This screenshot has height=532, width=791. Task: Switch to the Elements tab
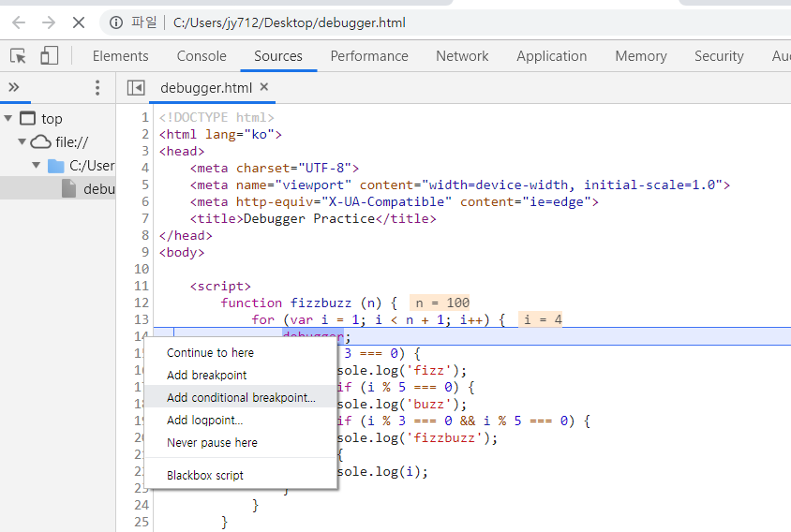point(121,56)
